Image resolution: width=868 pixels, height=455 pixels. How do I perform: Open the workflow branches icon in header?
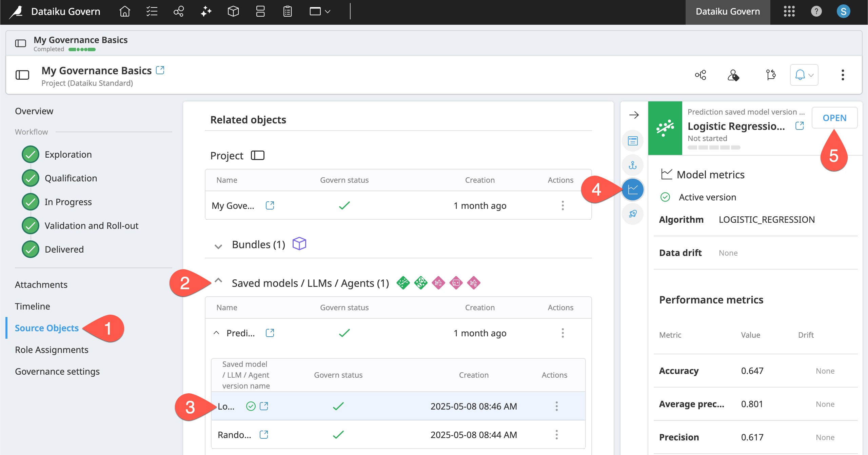point(771,75)
